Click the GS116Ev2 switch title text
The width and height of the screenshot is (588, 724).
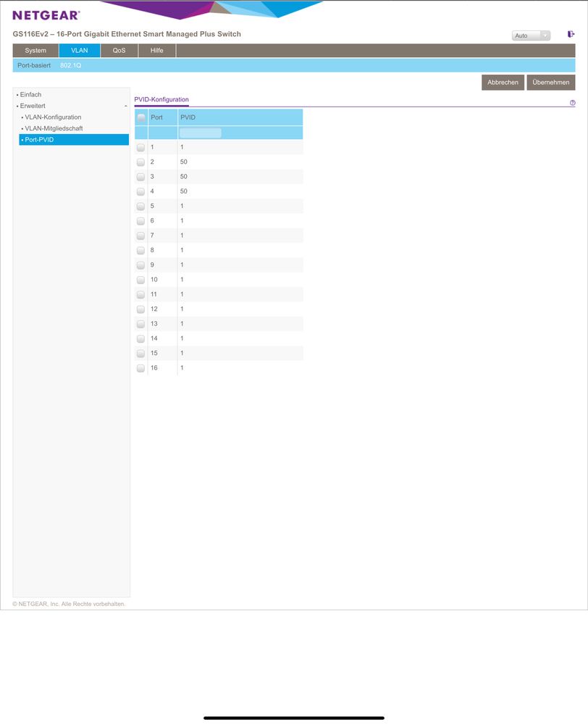click(127, 34)
